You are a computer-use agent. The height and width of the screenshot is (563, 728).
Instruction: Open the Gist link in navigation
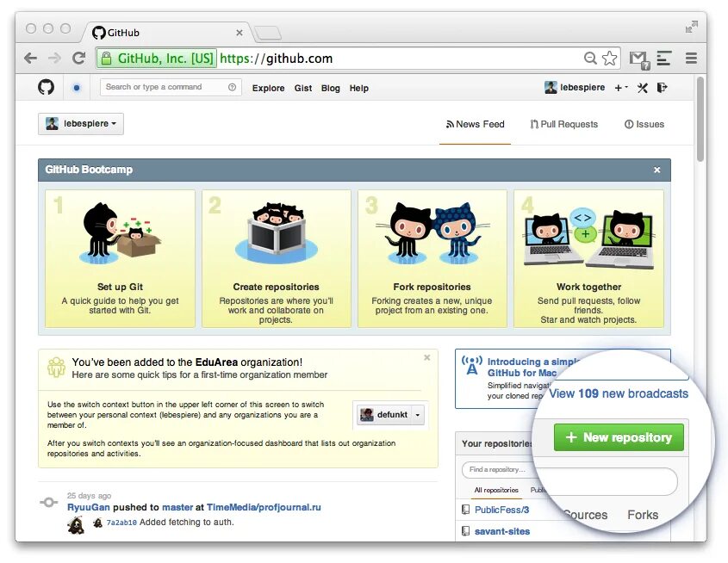(x=302, y=88)
